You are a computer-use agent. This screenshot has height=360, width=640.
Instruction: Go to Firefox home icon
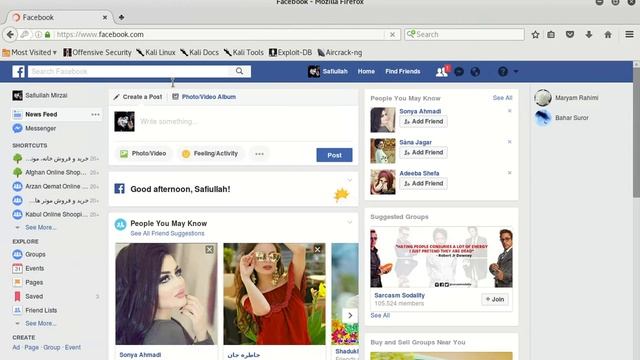point(608,35)
